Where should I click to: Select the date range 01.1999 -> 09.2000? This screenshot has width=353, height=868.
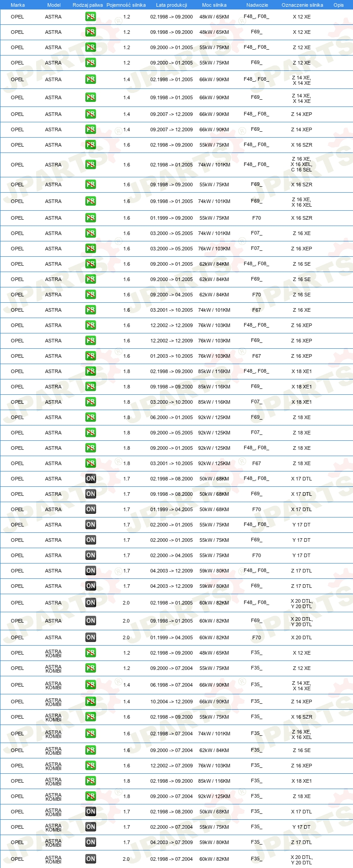click(x=172, y=218)
